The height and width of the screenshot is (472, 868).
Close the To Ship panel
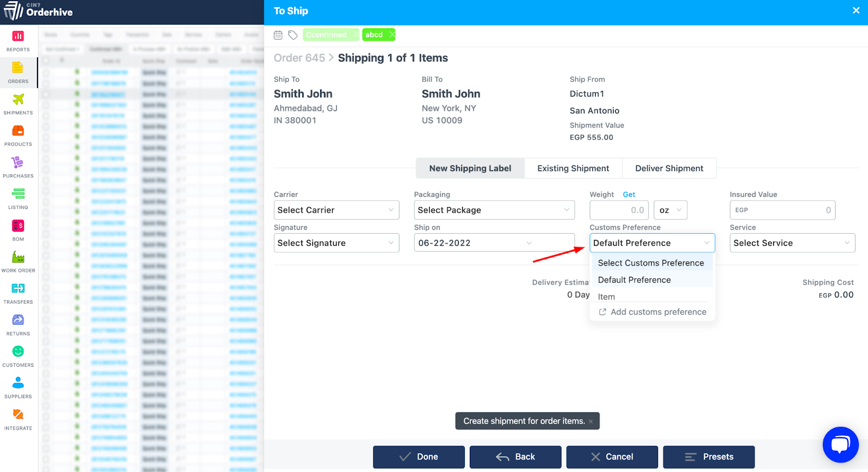pyautogui.click(x=856, y=10)
